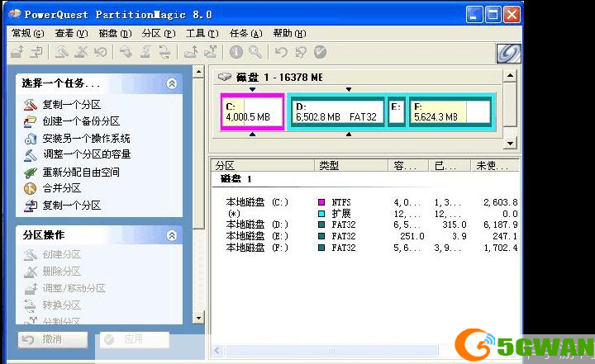Click the disk map scroll-down arrow
Viewport: 595px width, 364px height.
511,144
